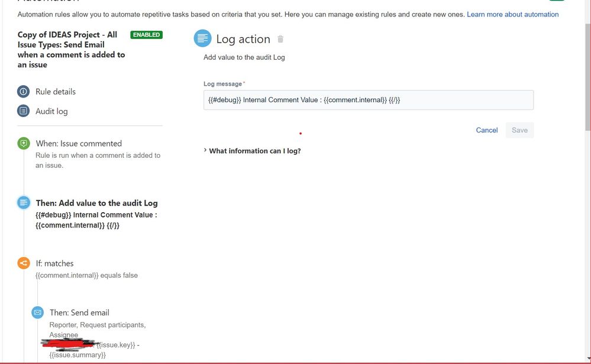Open Audit log section

coord(51,112)
